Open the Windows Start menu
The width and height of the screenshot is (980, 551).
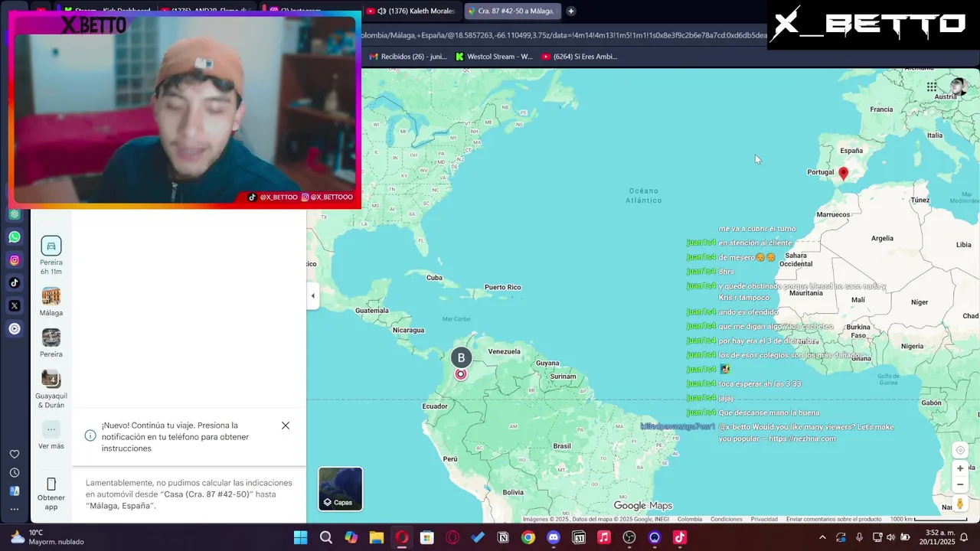[x=301, y=537]
